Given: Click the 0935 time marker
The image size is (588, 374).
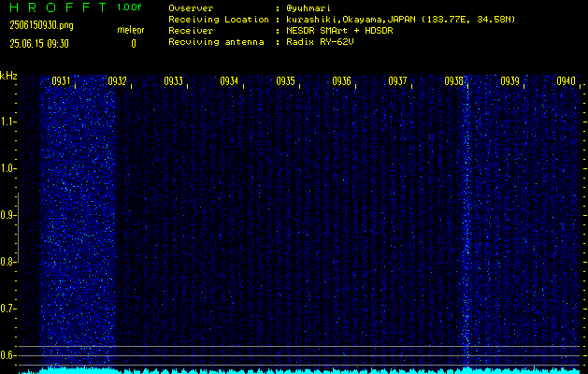Looking at the screenshot, I should [285, 81].
